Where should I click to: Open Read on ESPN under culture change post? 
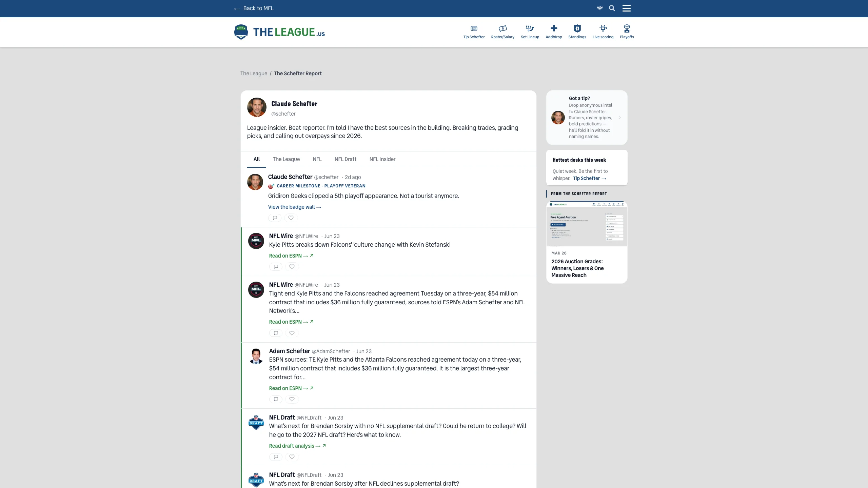point(291,256)
